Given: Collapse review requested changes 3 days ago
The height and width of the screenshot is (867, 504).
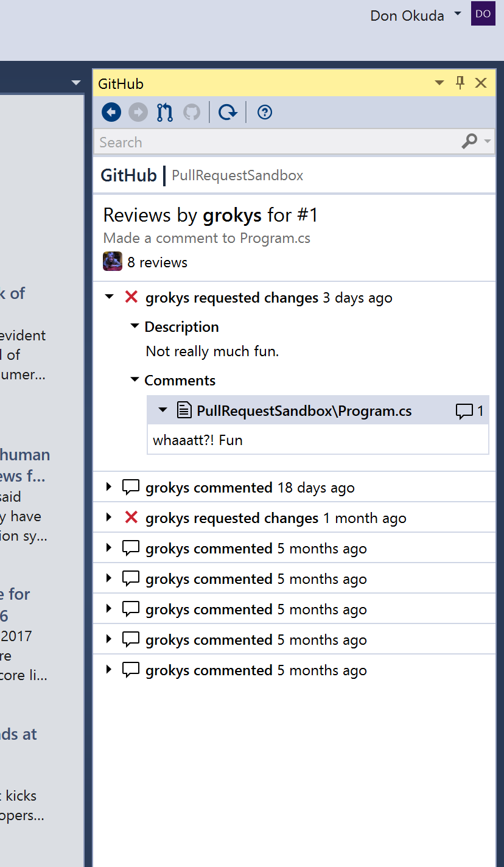Looking at the screenshot, I should (110, 297).
